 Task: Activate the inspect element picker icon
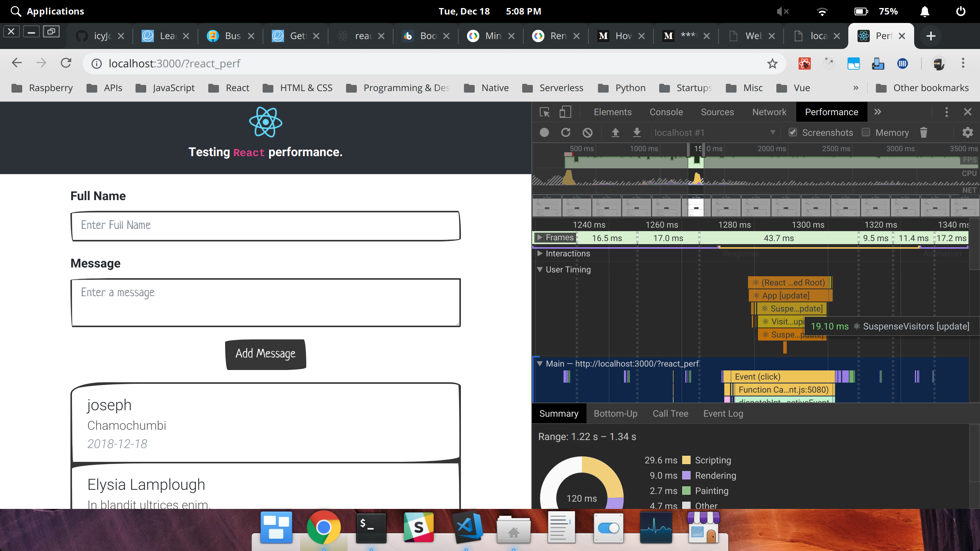point(544,112)
